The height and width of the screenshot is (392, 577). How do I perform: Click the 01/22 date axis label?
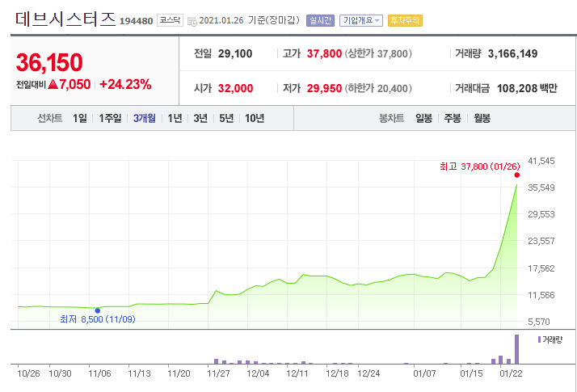point(511,373)
